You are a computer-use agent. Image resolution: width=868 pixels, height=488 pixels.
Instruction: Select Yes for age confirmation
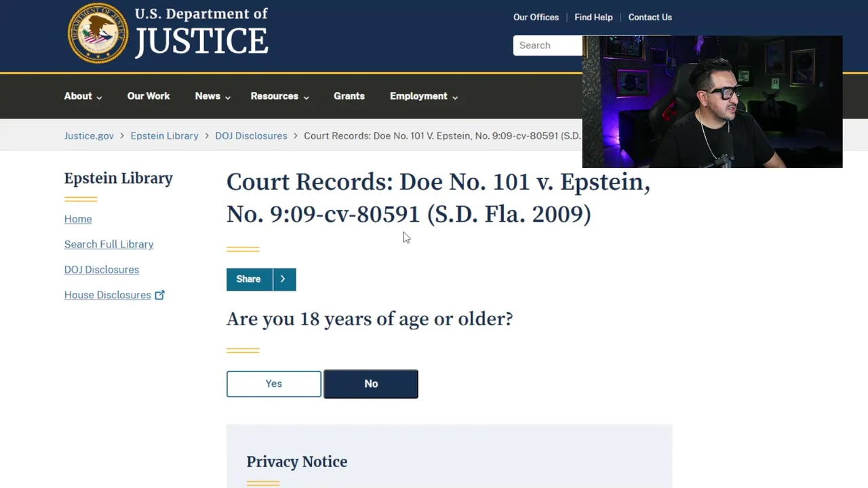274,384
